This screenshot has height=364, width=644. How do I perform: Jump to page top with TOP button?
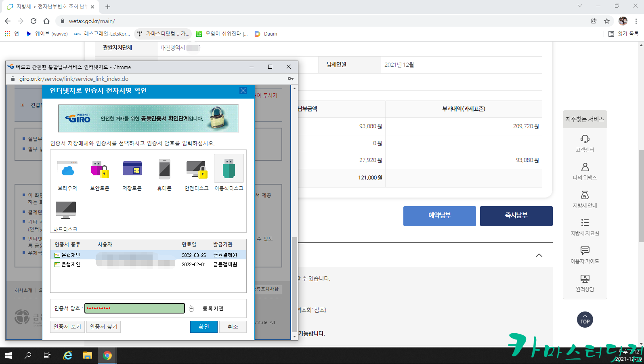585,320
